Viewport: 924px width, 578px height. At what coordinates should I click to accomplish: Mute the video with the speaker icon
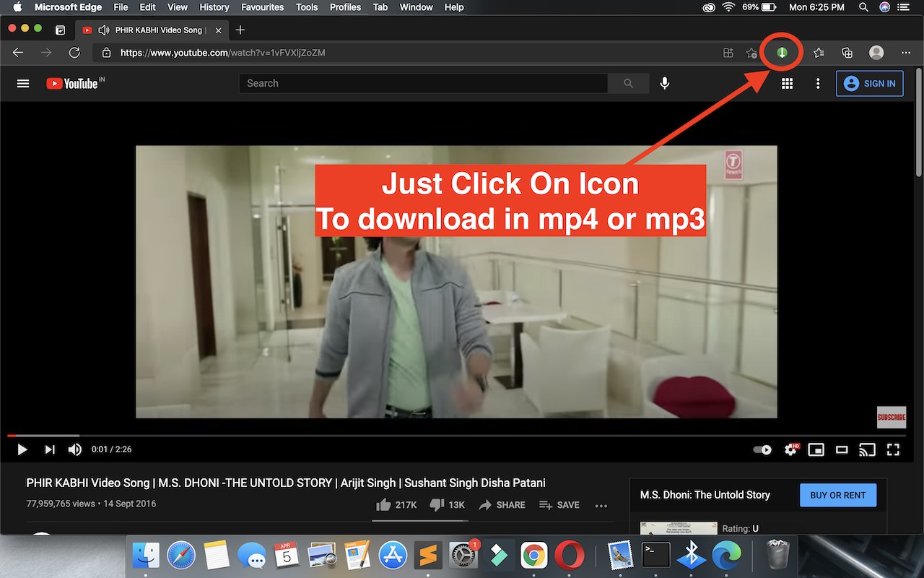[75, 449]
